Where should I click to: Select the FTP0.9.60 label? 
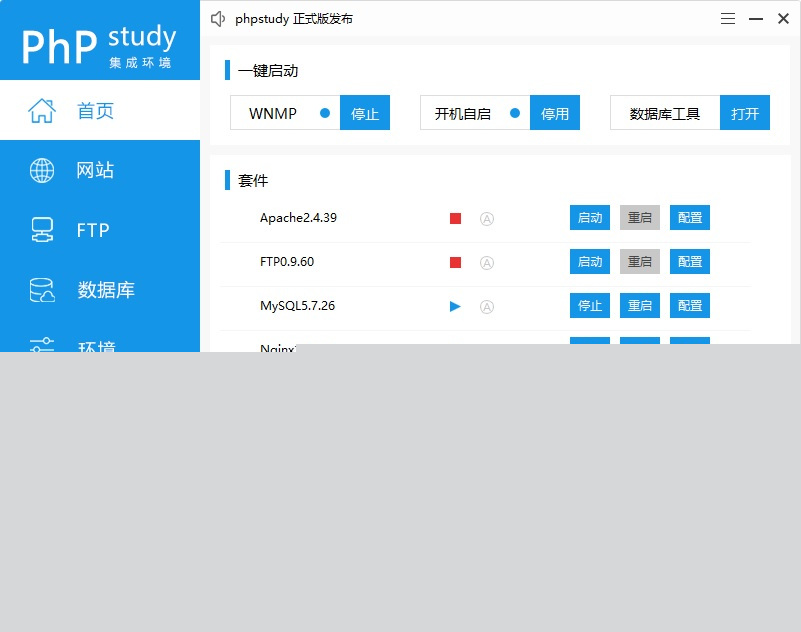[x=287, y=262]
